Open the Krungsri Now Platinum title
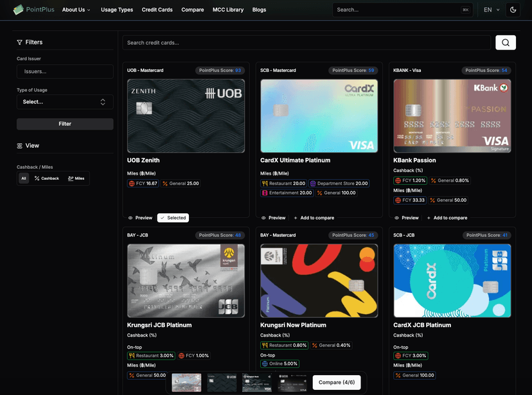The width and height of the screenshot is (532, 395). (x=293, y=325)
